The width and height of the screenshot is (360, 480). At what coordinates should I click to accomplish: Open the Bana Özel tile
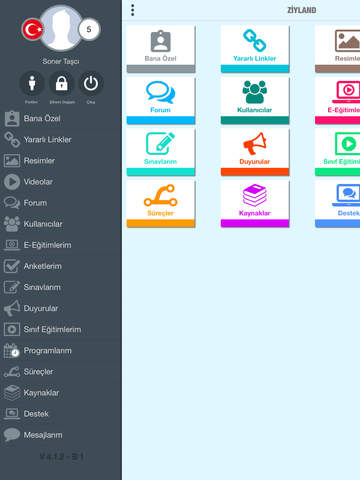point(161,49)
